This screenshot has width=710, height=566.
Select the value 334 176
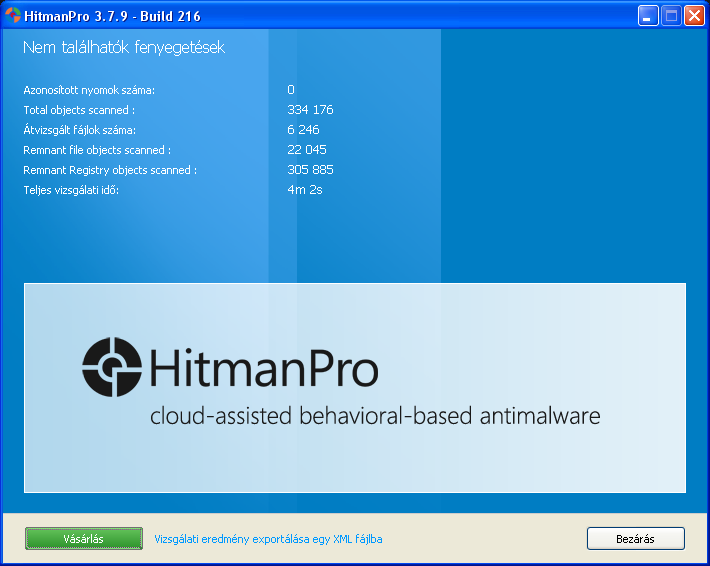310,110
